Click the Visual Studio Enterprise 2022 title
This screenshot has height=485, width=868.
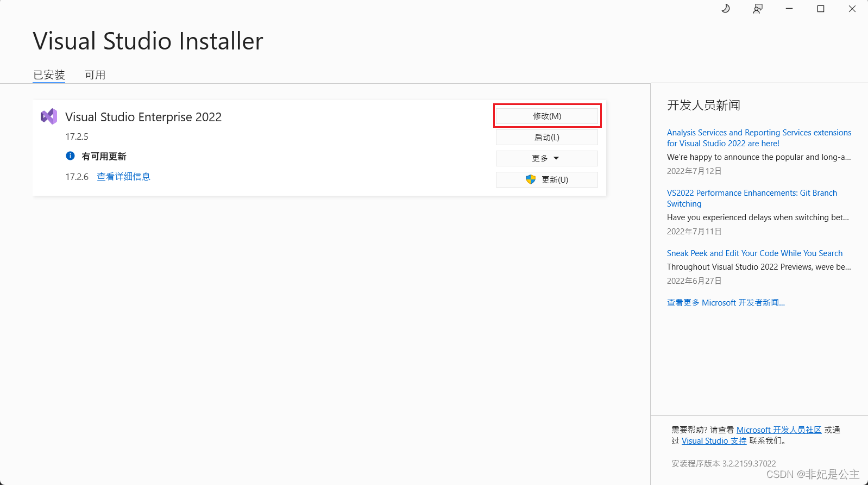(x=143, y=117)
